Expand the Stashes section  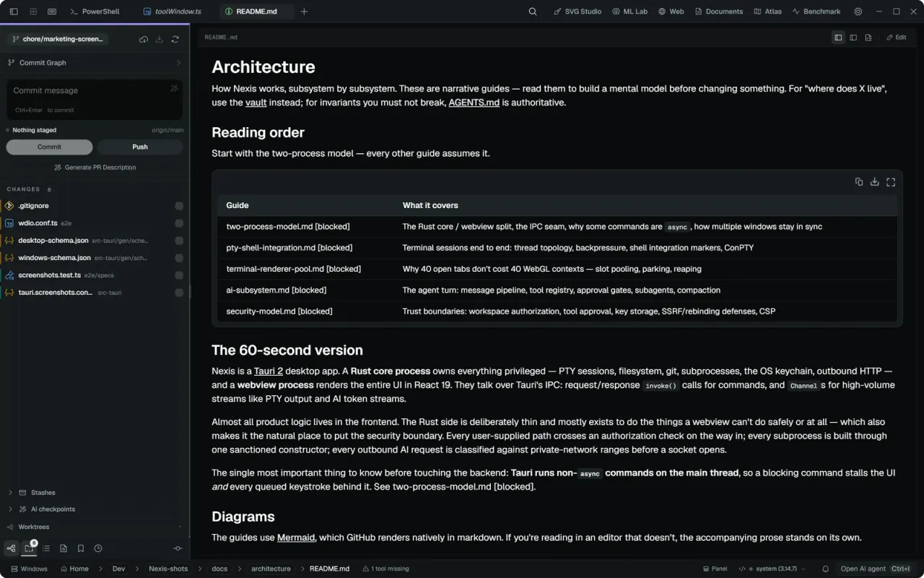tap(95, 493)
